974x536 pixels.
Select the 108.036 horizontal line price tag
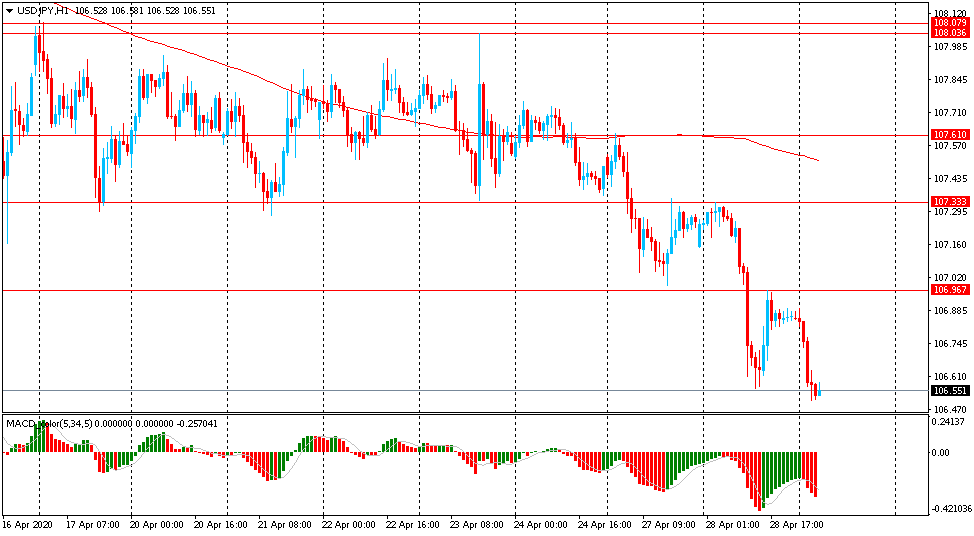click(950, 33)
